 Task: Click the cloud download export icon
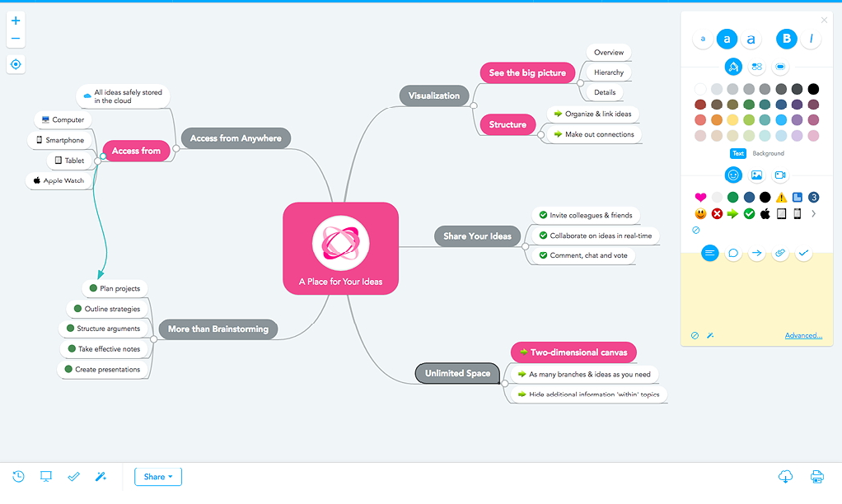(x=786, y=476)
